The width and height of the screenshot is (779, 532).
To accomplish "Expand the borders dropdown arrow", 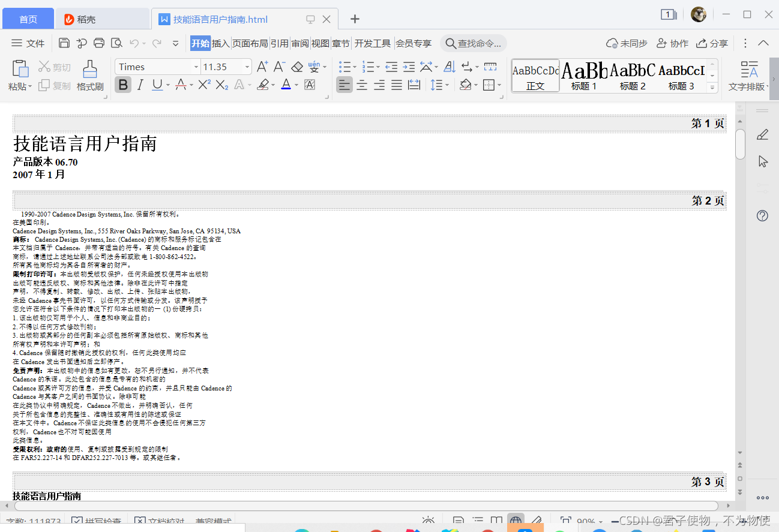I will pyautogui.click(x=499, y=85).
